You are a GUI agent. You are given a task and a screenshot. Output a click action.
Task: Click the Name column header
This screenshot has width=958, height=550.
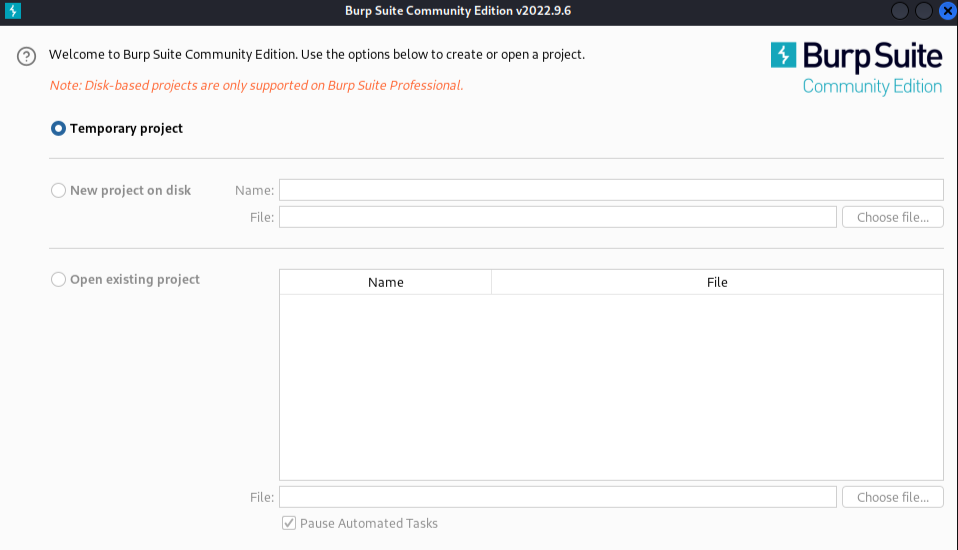coord(386,282)
